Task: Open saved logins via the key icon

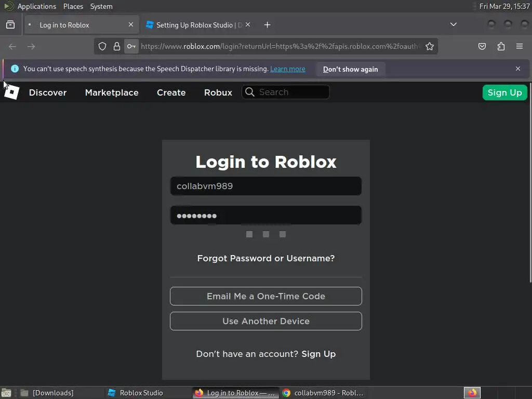Action: click(x=131, y=46)
